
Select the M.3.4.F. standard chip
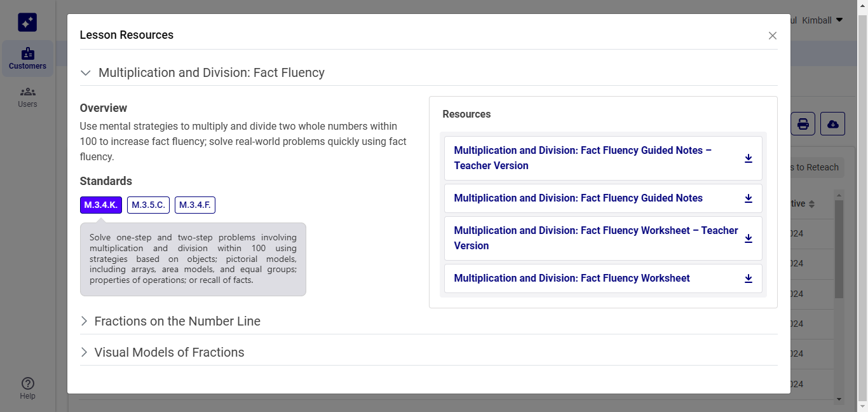tap(196, 205)
